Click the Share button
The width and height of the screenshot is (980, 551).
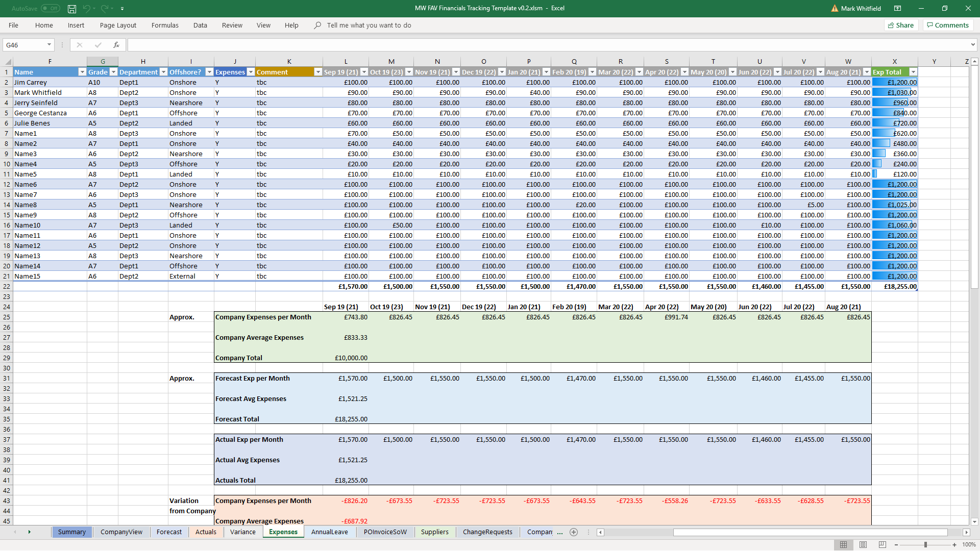tap(901, 25)
